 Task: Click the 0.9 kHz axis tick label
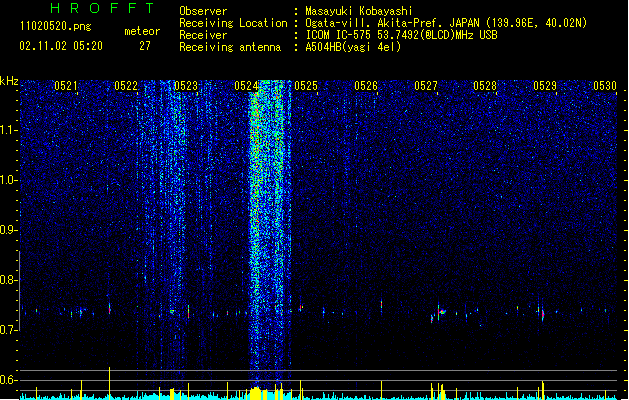point(8,230)
